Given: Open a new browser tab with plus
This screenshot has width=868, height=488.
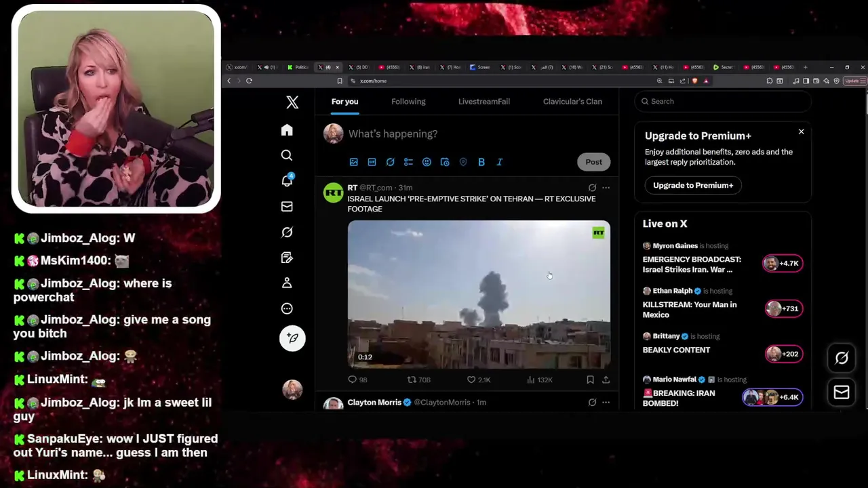Looking at the screenshot, I should click(805, 67).
